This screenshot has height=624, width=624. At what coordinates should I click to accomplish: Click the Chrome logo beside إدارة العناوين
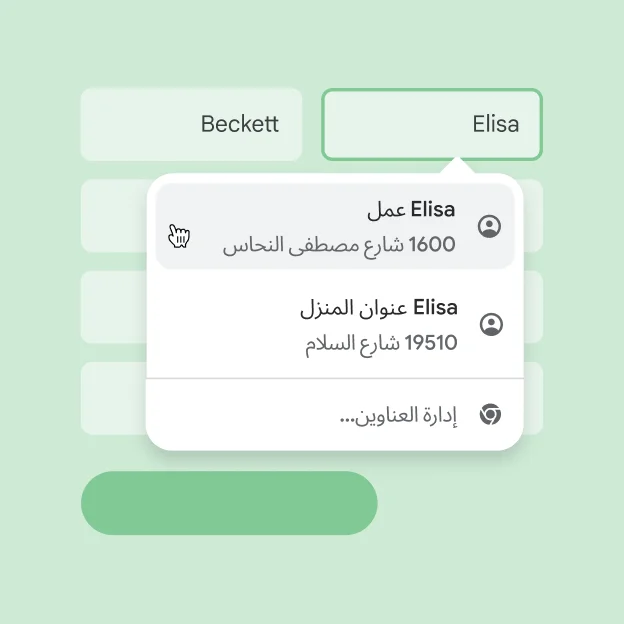(490, 415)
